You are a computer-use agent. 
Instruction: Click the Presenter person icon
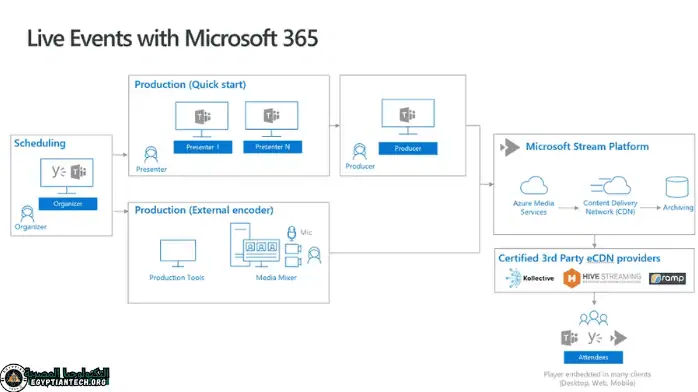pos(151,154)
